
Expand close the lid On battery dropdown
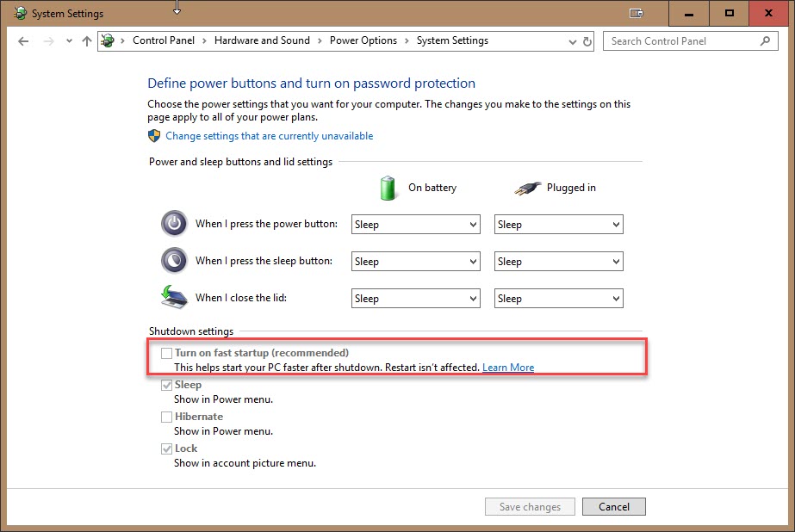click(415, 299)
